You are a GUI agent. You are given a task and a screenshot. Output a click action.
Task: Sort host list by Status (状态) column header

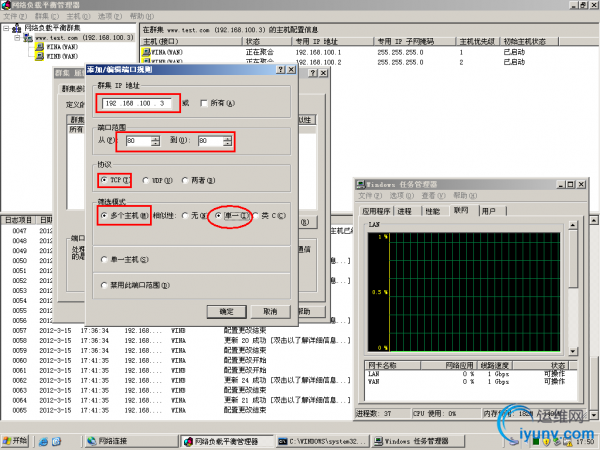[267, 41]
